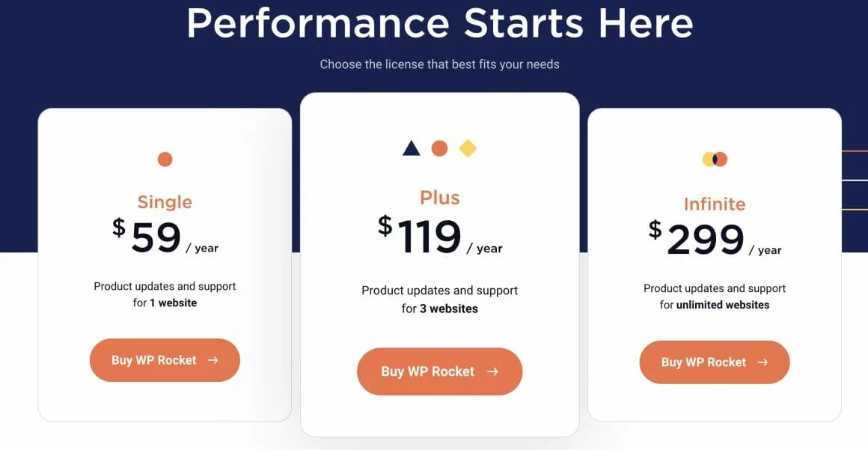Click the overlapping circles icon above Infinite
This screenshot has height=450, width=868.
(x=715, y=159)
